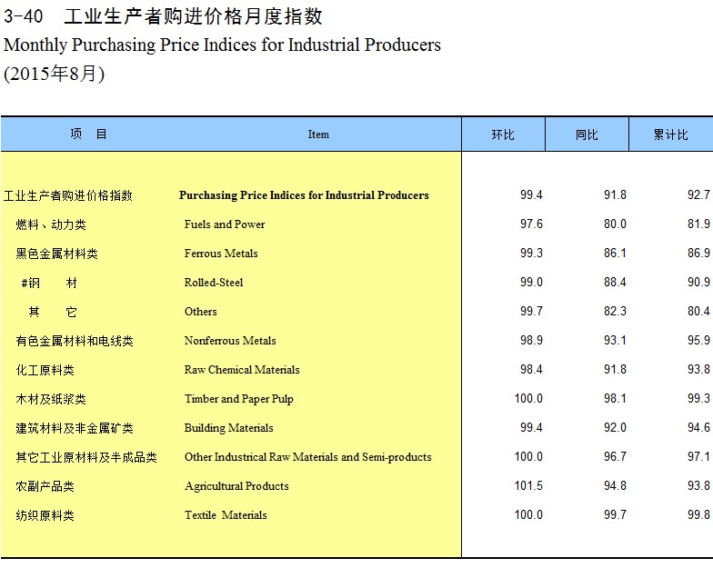Image resolution: width=713 pixels, height=588 pixels.
Task: Click the '燃料、动力类' row label
Action: click(51, 224)
